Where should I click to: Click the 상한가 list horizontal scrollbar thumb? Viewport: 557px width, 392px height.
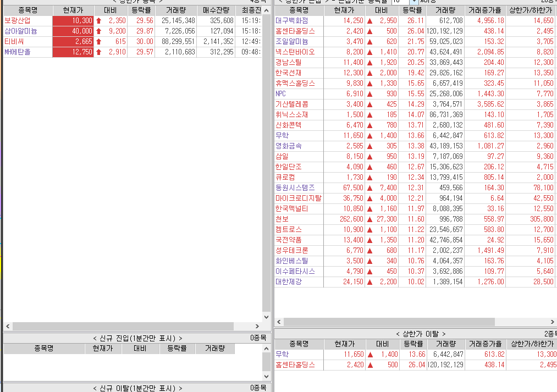(x=123, y=326)
